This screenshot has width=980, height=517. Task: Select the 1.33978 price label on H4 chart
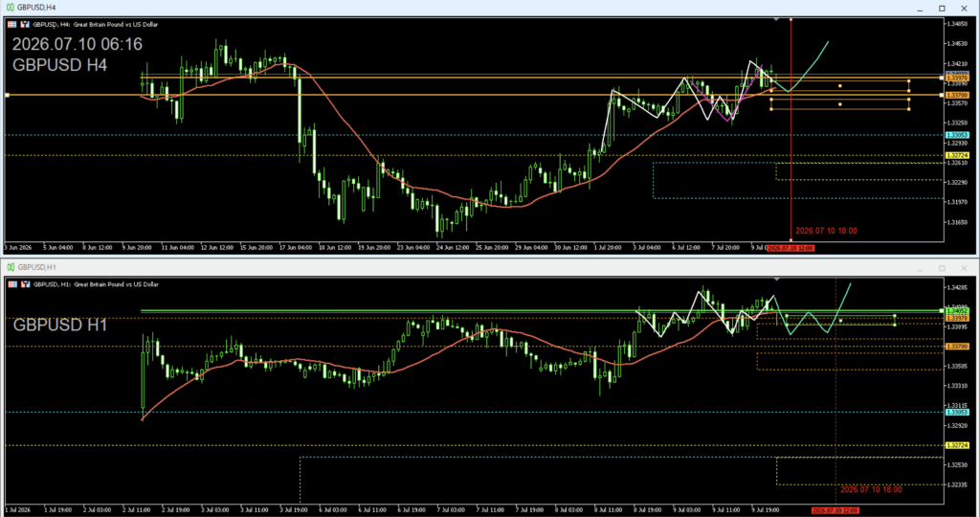pyautogui.click(x=957, y=79)
